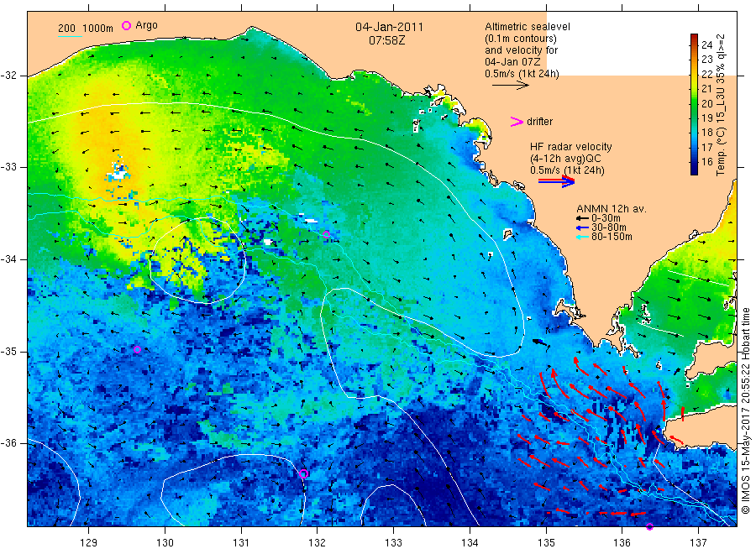Click the '1000m' depth contour label
Viewport: 756px width, 554px height.
(x=98, y=29)
